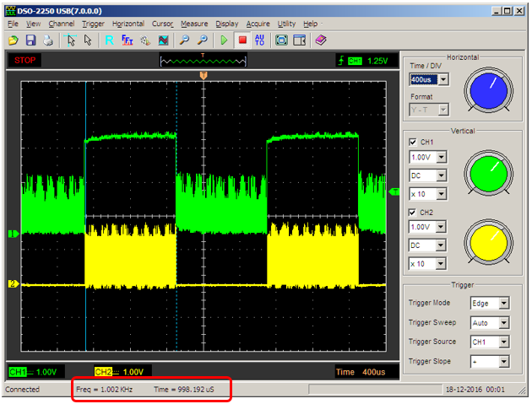
Task: Open the File menu
Action: point(13,24)
